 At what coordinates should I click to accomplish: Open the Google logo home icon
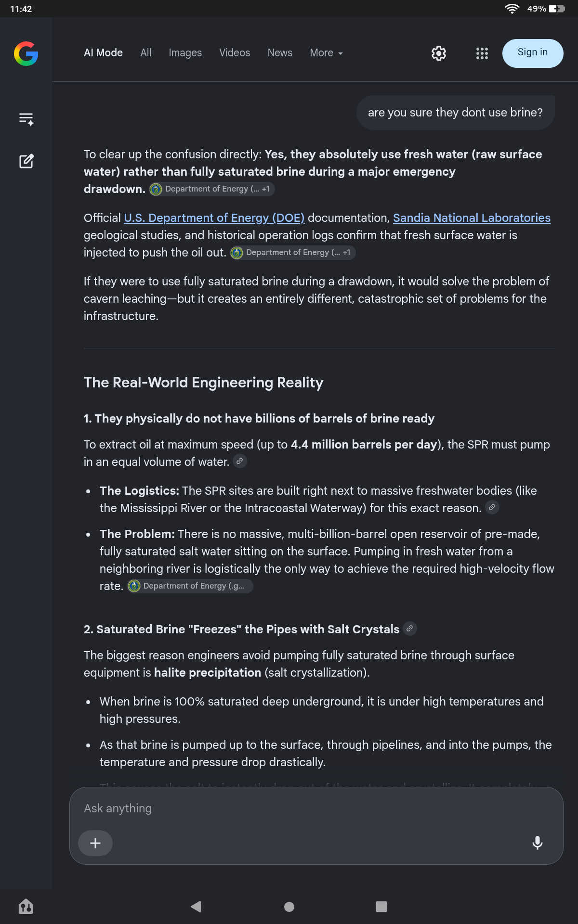tap(26, 53)
